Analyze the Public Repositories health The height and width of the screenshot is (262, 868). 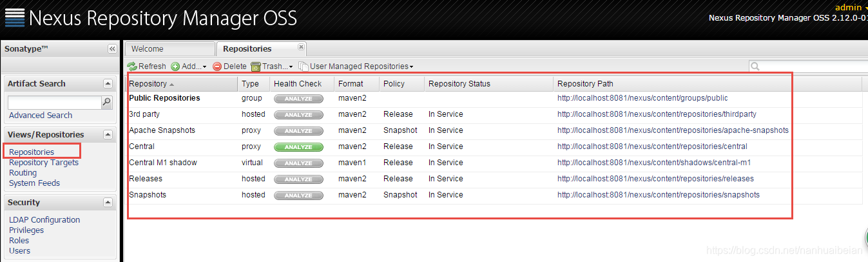298,99
